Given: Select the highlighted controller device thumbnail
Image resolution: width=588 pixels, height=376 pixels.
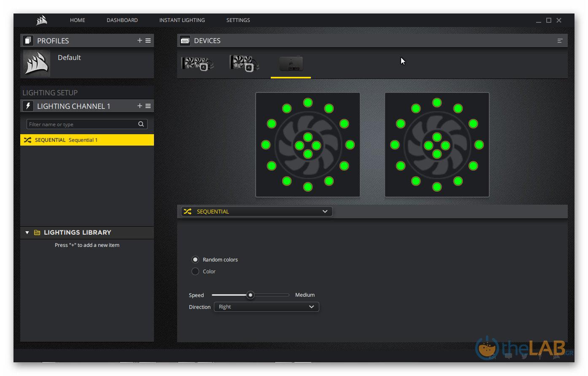Looking at the screenshot, I should pyautogui.click(x=291, y=64).
